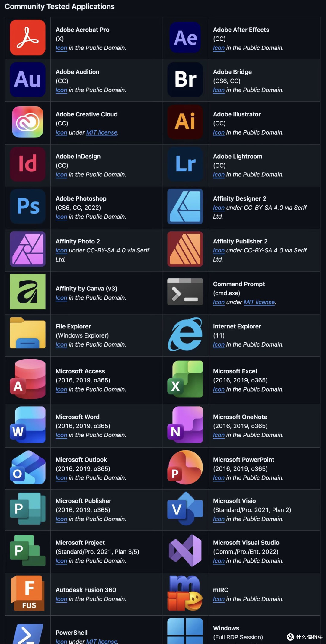Click the Microsoft Publisher icon
The width and height of the screenshot is (326, 644).
[x=28, y=509]
